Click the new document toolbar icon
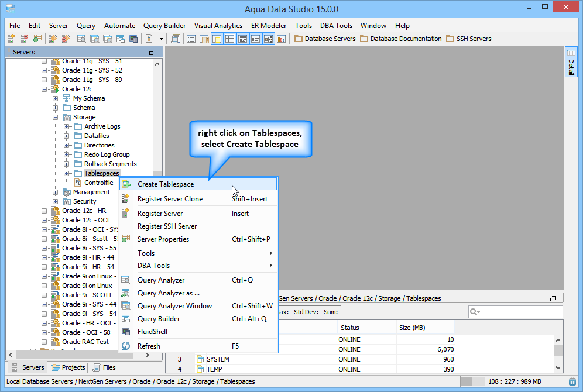Image resolution: width=583 pixels, height=392 pixels. 149,38
